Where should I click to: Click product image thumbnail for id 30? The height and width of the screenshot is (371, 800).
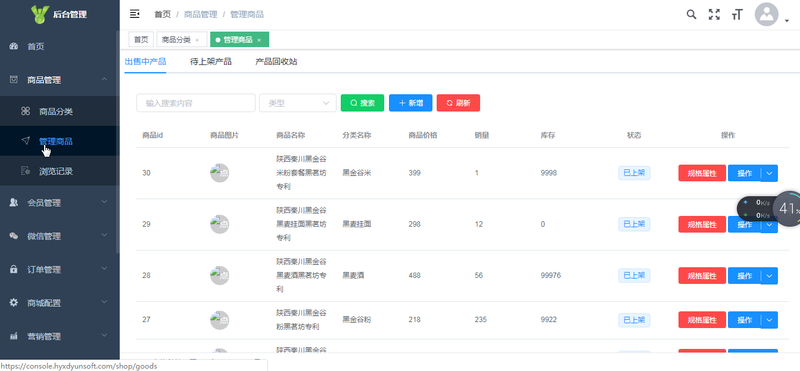pyautogui.click(x=219, y=173)
